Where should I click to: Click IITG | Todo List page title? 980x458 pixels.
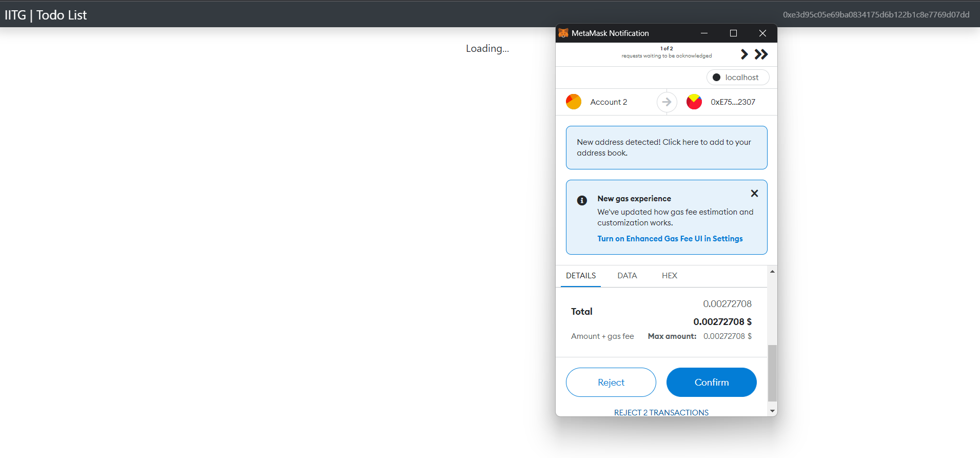pyautogui.click(x=46, y=15)
